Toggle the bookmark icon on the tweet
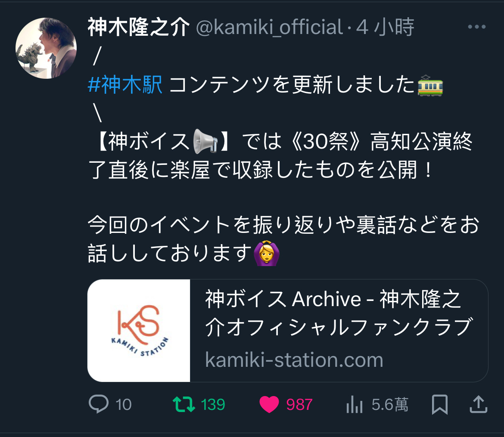 coord(439,404)
